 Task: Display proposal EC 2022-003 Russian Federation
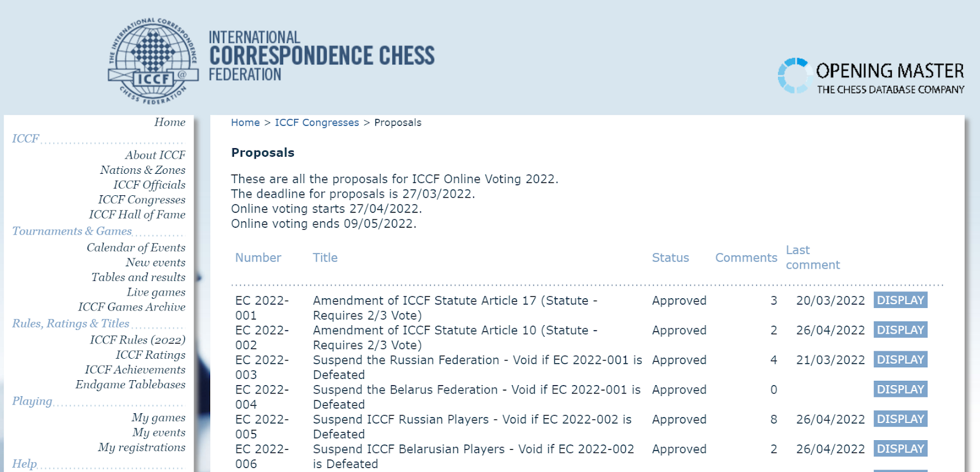click(x=900, y=359)
